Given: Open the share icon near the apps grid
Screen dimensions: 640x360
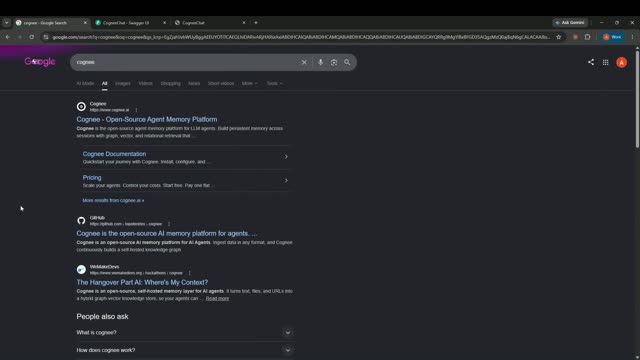Looking at the screenshot, I should tap(591, 62).
